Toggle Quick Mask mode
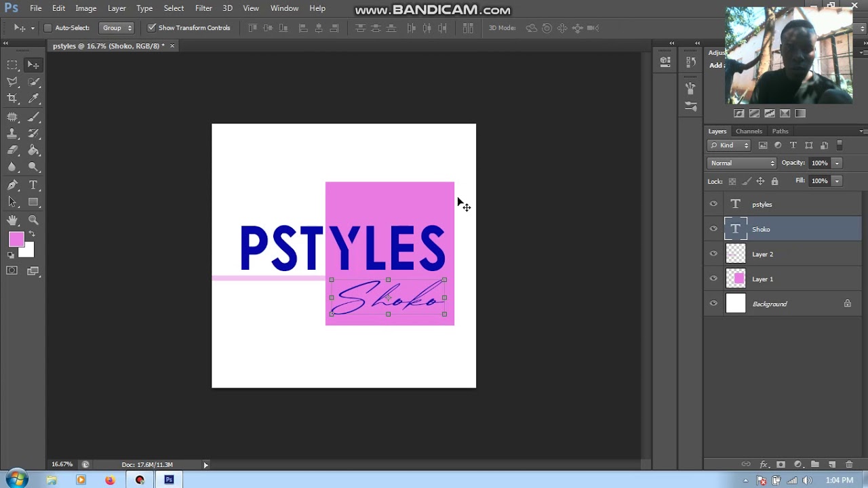 12,271
